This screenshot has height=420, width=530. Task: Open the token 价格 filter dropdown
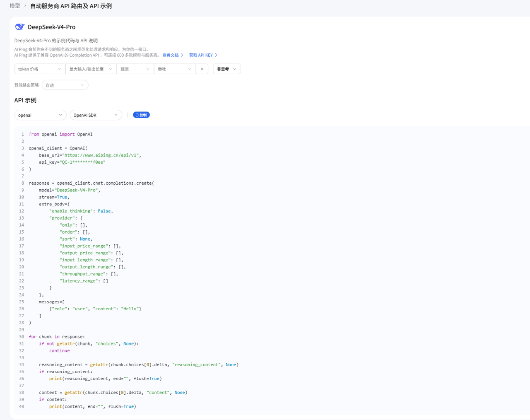(40, 69)
